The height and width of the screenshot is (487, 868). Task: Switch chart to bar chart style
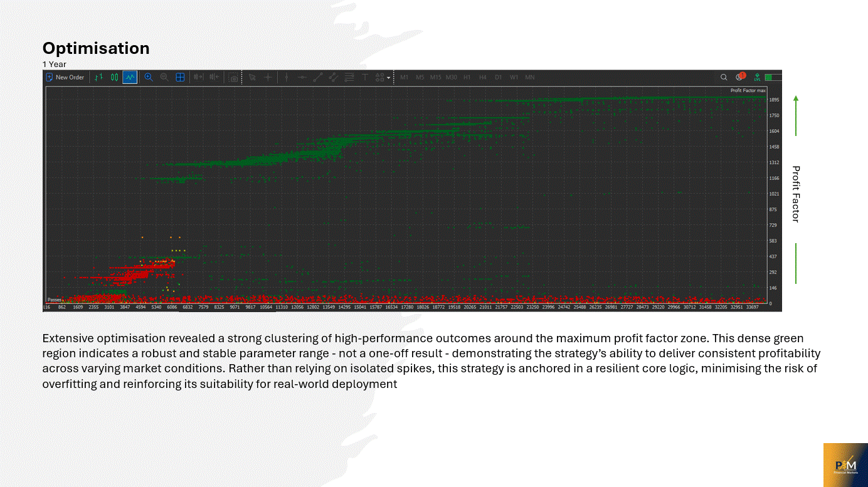[x=98, y=77]
